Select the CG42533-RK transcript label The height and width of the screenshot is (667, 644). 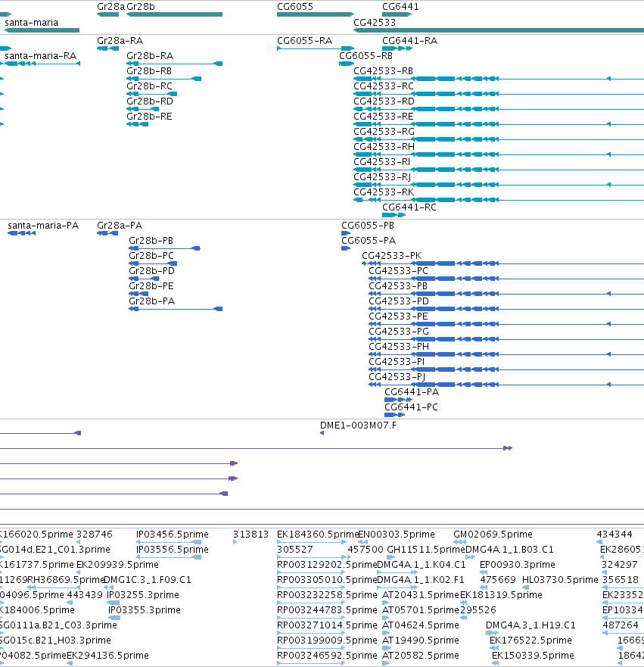pyautogui.click(x=384, y=192)
